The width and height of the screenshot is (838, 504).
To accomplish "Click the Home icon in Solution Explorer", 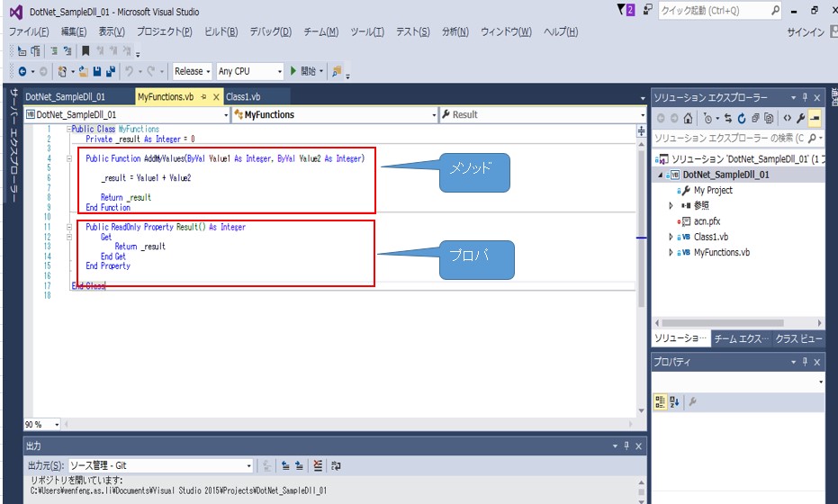I will coord(689,118).
